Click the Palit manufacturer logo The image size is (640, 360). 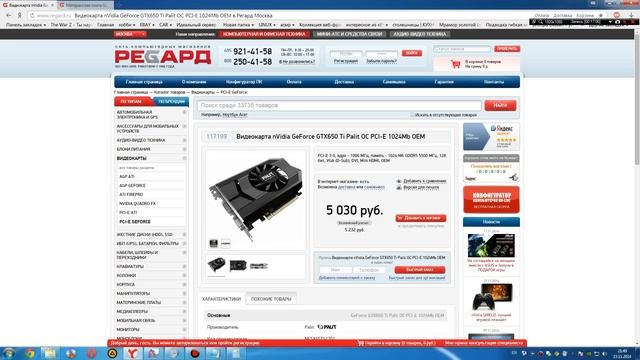(327, 327)
